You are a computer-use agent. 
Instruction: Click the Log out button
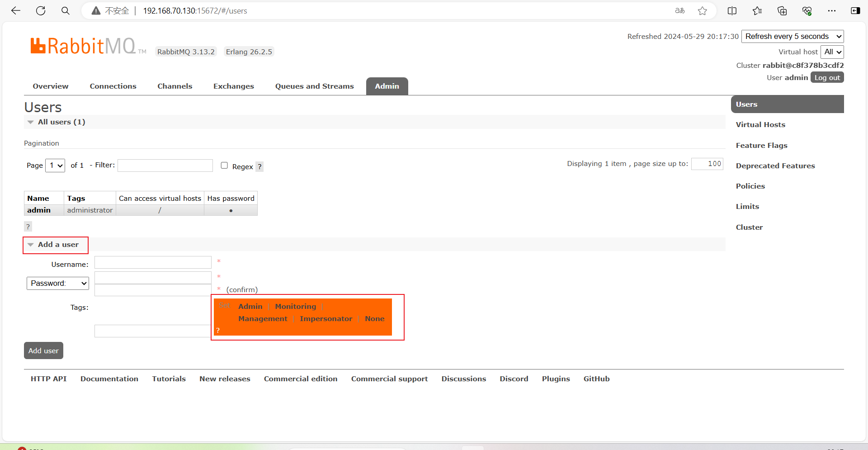click(827, 77)
